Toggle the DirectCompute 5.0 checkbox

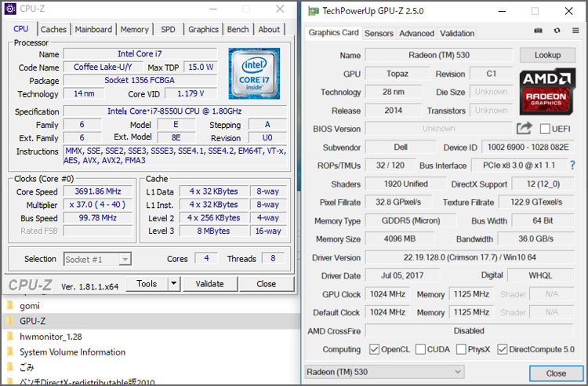[502, 349]
